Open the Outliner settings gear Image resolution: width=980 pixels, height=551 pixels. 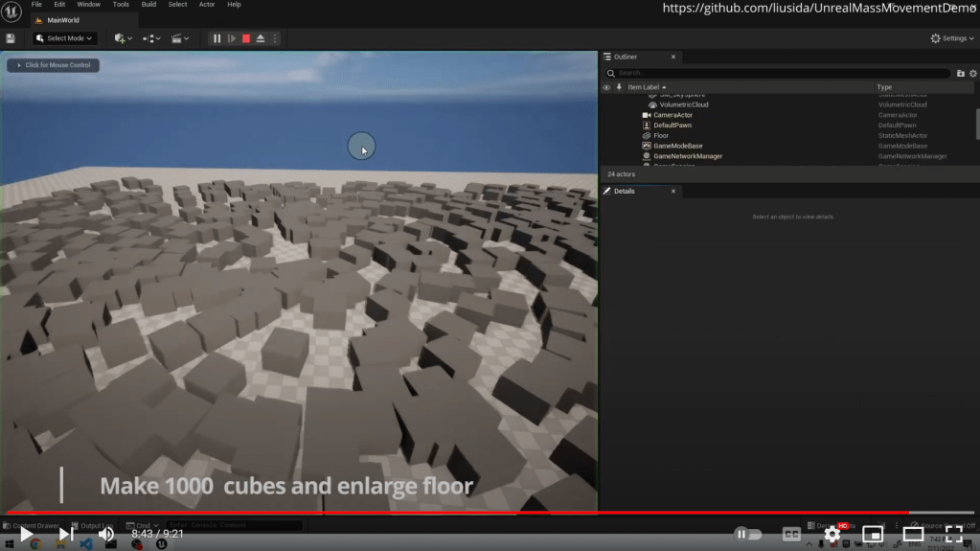pos(973,73)
